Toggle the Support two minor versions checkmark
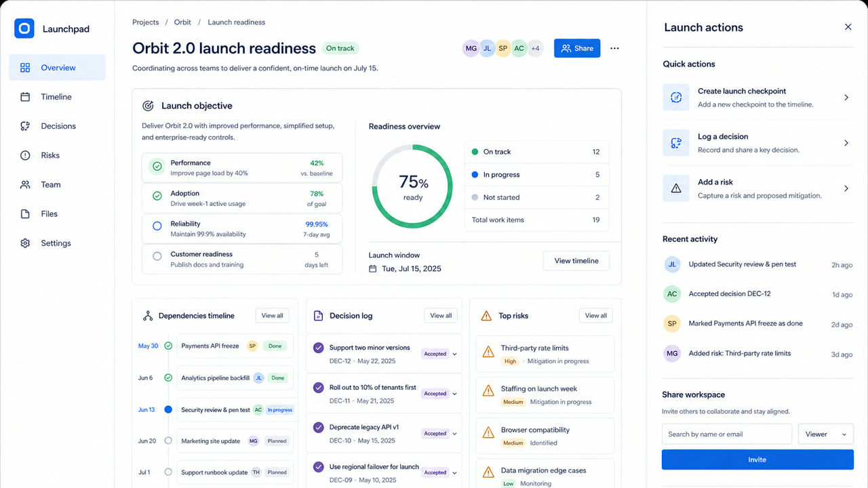 coord(319,348)
